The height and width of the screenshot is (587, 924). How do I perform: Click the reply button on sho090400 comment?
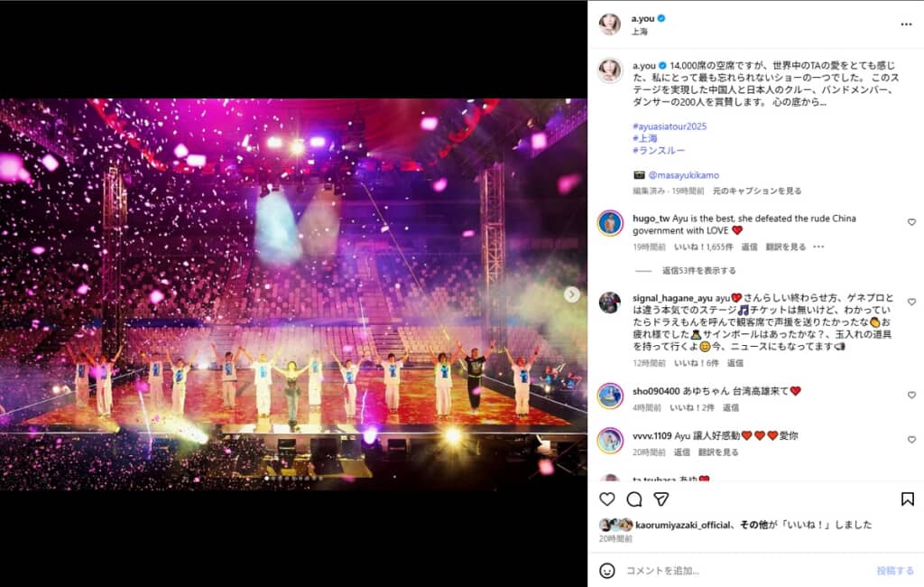(731, 407)
